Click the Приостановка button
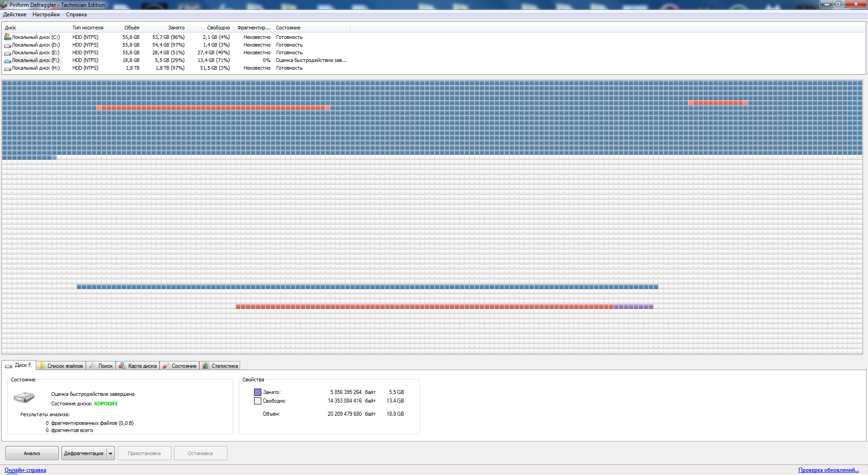The width and height of the screenshot is (868, 475). coord(145,453)
